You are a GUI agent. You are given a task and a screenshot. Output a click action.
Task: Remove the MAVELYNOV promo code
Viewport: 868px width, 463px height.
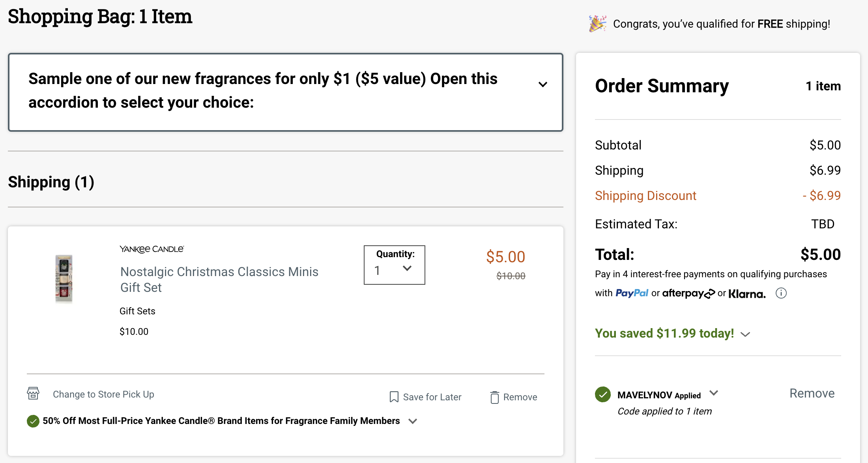pos(812,393)
